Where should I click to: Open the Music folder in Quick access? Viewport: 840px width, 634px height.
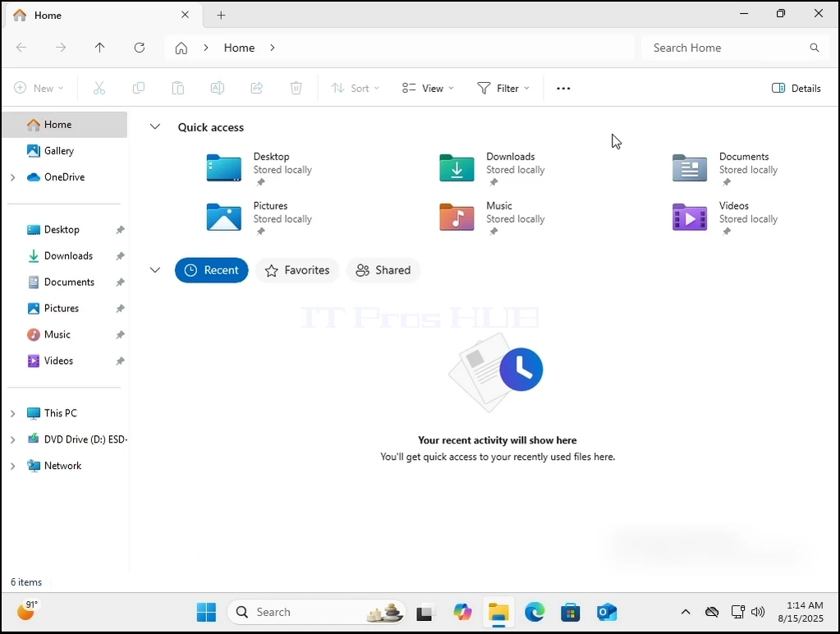point(493,218)
